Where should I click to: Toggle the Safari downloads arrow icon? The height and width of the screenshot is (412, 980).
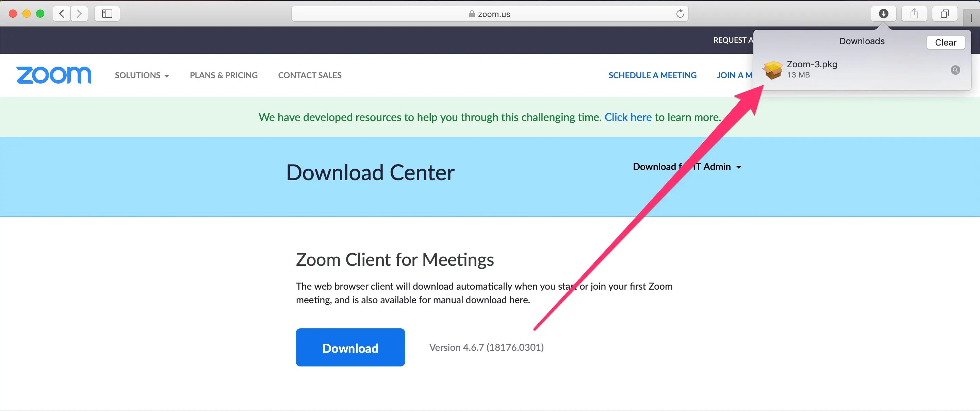pyautogui.click(x=883, y=14)
